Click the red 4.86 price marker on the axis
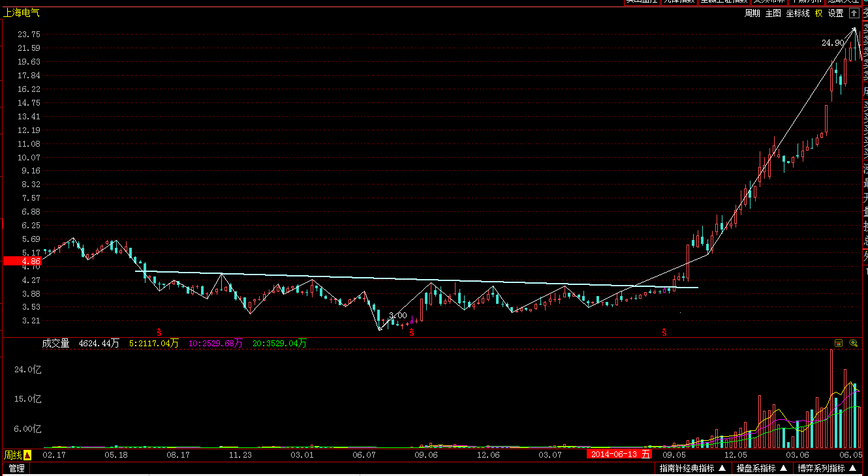The width and height of the screenshot is (868, 476). point(22,261)
